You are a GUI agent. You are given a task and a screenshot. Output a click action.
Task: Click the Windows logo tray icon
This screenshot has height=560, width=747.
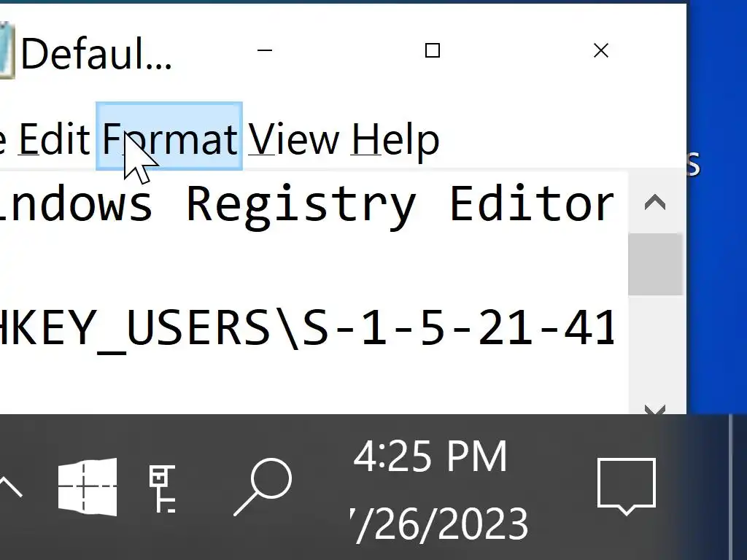[88, 486]
